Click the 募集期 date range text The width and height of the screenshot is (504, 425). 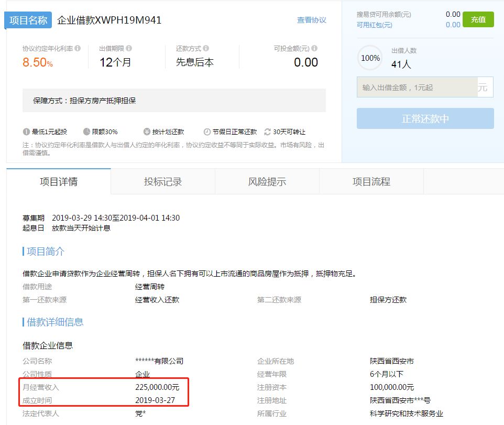pyautogui.click(x=116, y=217)
